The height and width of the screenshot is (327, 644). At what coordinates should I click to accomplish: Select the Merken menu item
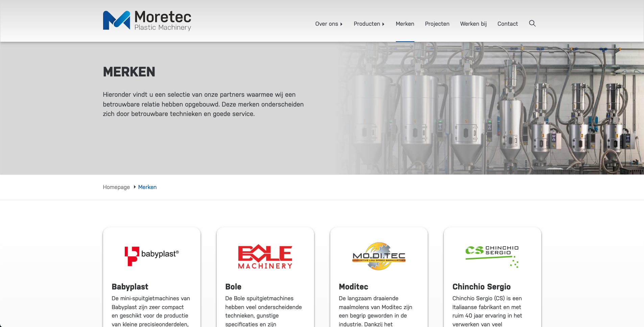[x=405, y=24]
